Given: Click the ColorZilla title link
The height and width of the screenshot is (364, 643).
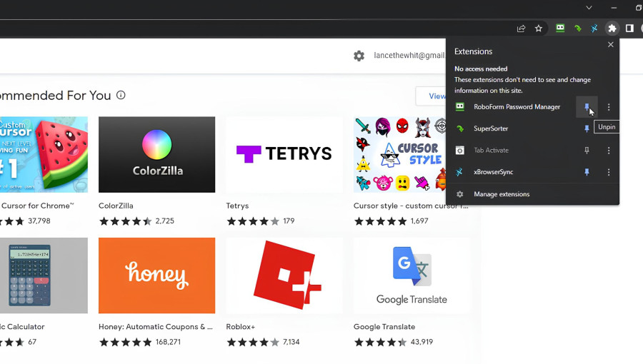Looking at the screenshot, I should coord(116,206).
